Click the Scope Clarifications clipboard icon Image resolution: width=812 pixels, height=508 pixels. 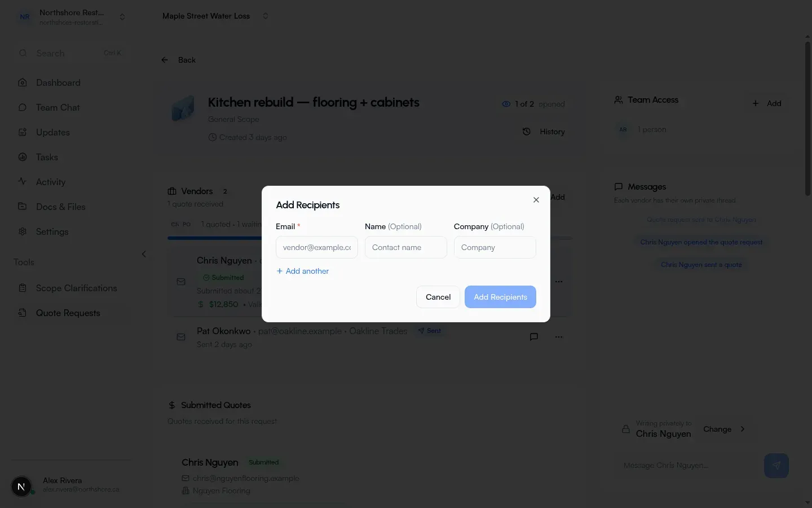pos(23,288)
